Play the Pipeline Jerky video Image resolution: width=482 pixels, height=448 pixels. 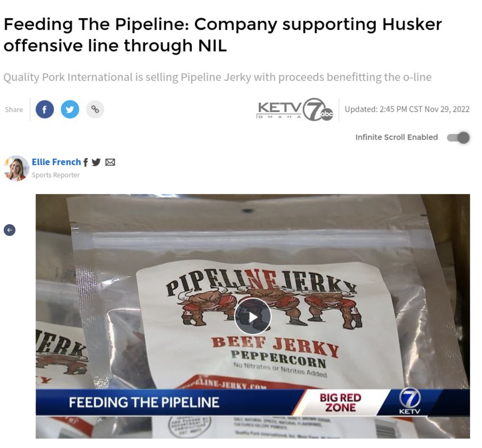(253, 317)
